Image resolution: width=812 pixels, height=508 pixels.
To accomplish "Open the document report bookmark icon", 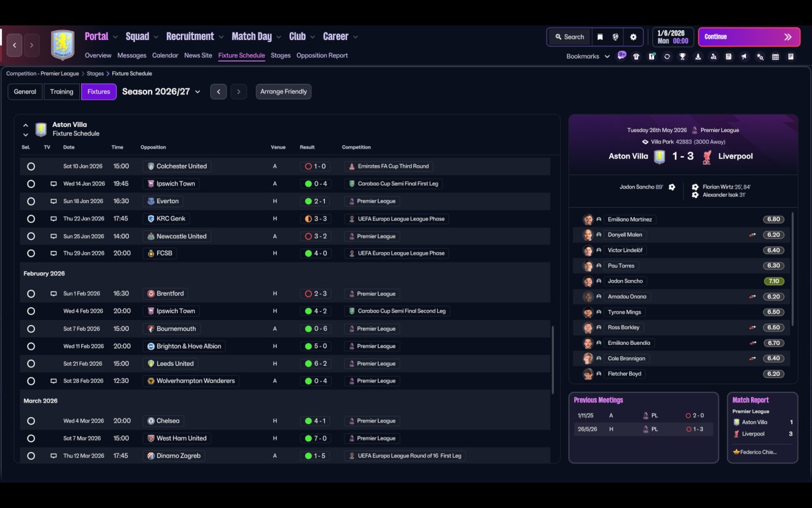I will click(728, 57).
